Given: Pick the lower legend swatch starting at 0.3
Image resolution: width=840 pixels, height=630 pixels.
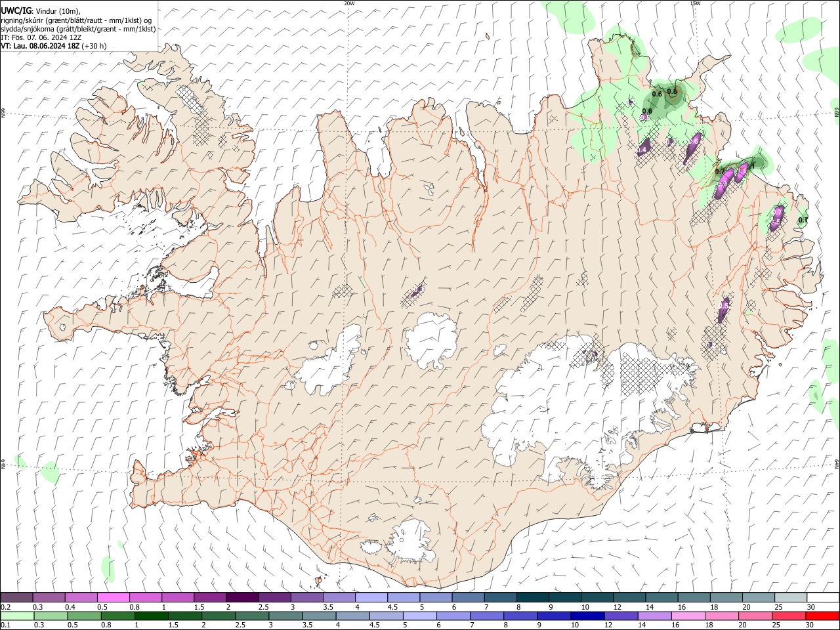Looking at the screenshot, I should coord(51,616).
